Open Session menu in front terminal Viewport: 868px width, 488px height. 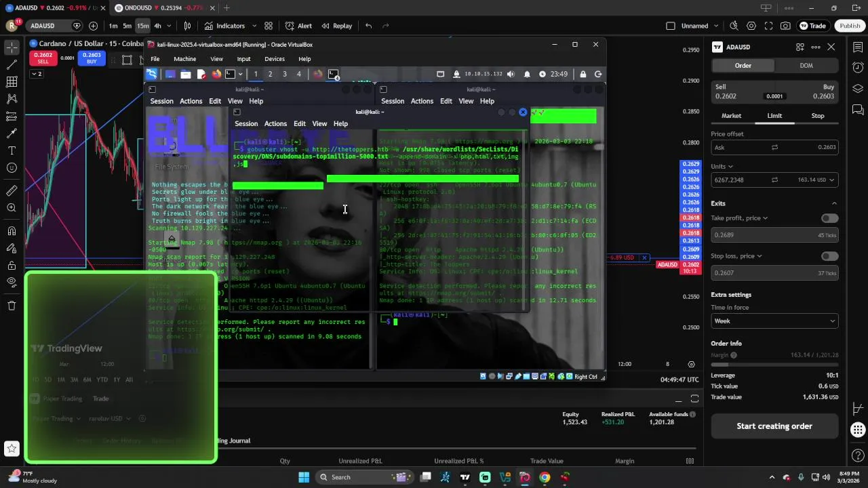pyautogui.click(x=246, y=124)
